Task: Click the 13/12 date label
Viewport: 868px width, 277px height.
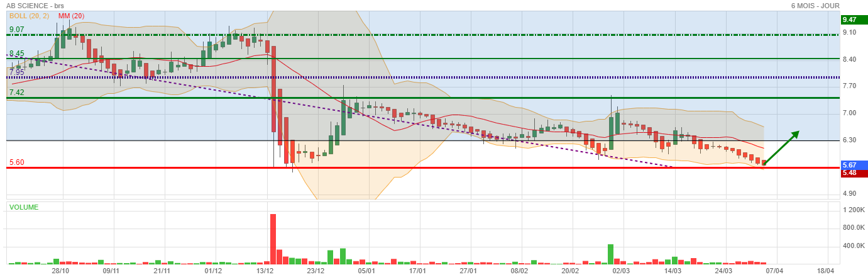Action: point(265,271)
